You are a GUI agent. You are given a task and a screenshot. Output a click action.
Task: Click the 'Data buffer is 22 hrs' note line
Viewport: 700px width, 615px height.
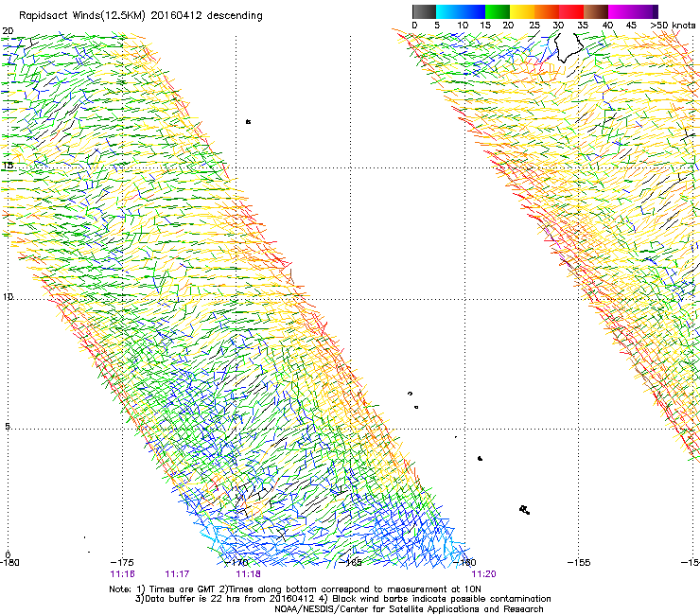pos(342,599)
